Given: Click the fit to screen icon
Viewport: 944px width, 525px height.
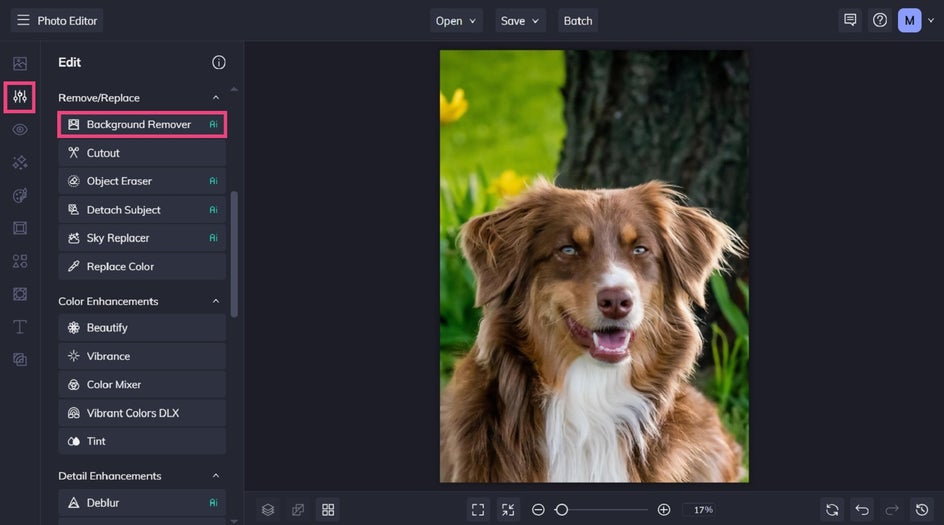Looking at the screenshot, I should pyautogui.click(x=478, y=510).
